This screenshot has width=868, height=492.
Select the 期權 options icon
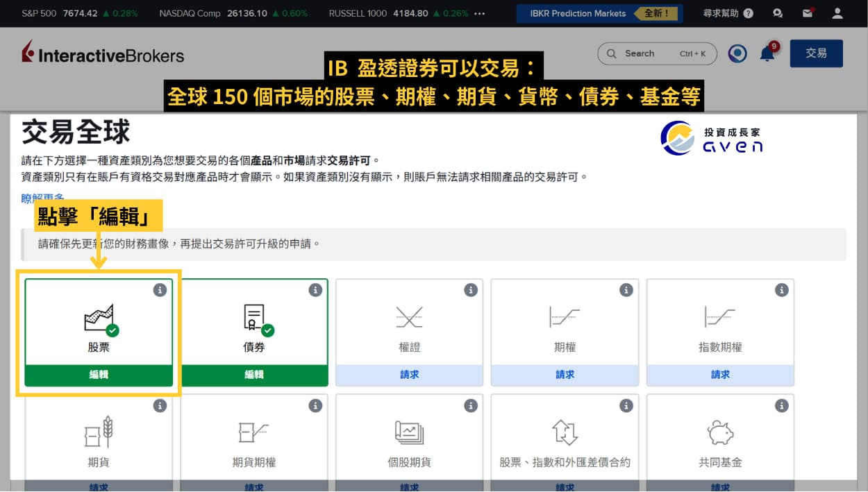pyautogui.click(x=565, y=317)
